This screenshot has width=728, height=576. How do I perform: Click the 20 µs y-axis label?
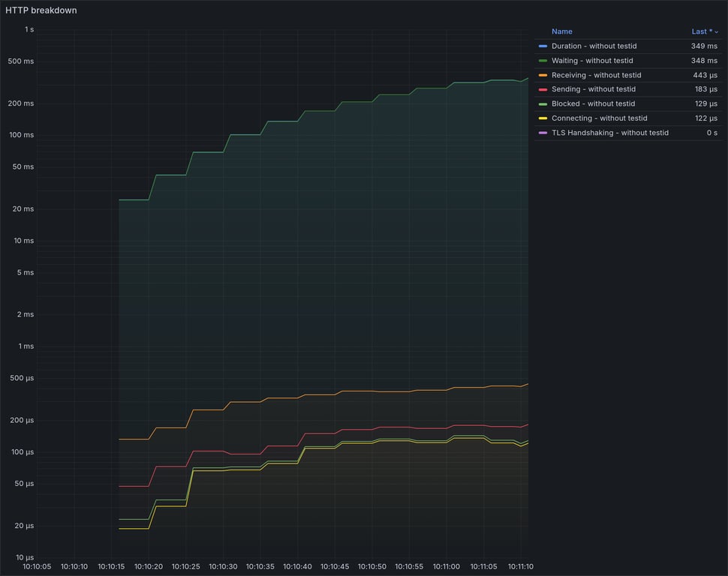point(24,526)
